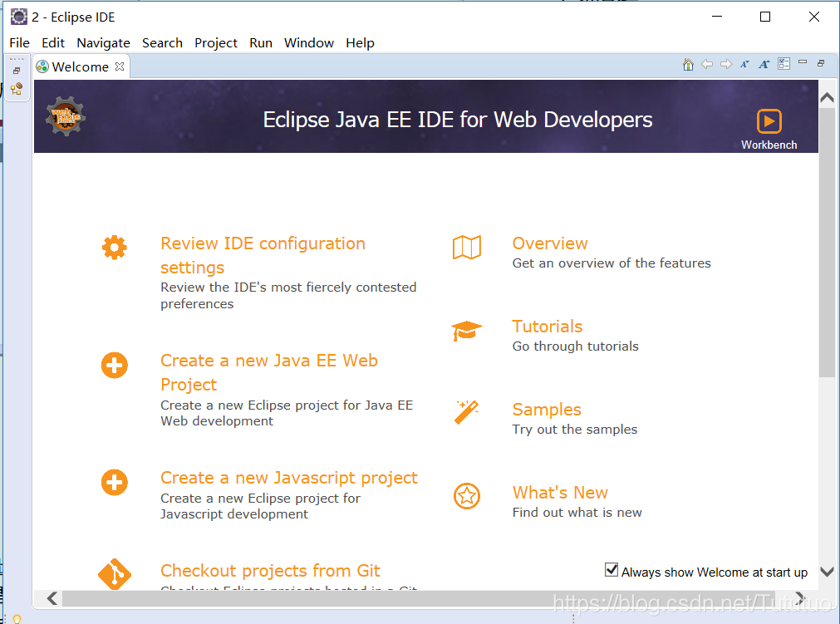Open the Help menu
The height and width of the screenshot is (624, 840).
360,43
